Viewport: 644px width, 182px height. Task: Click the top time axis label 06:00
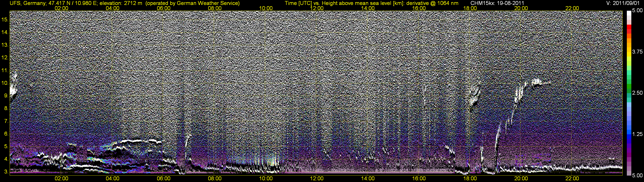164,8
